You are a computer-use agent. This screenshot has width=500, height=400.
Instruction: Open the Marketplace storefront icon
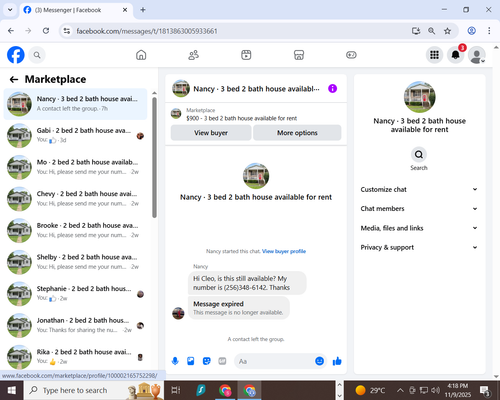[x=299, y=55]
